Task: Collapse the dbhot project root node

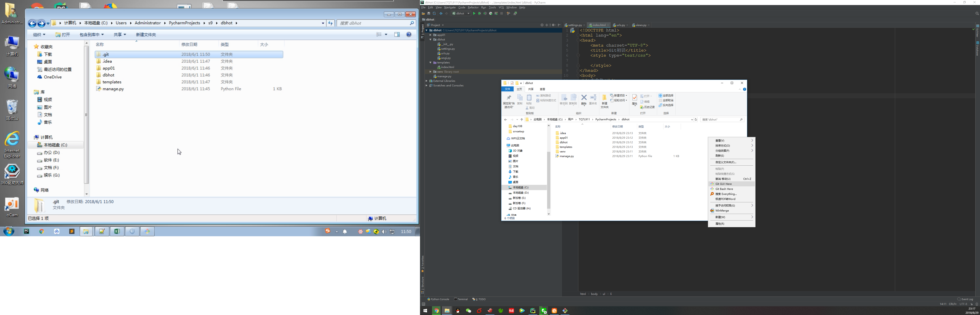Action: coord(427,30)
